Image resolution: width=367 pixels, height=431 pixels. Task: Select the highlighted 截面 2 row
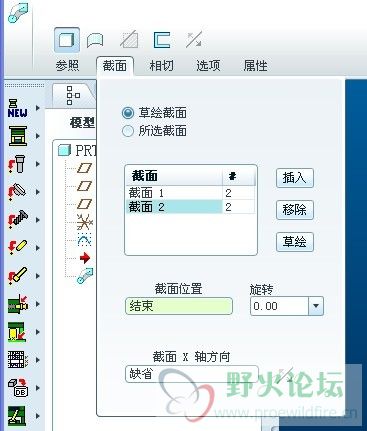(x=190, y=207)
